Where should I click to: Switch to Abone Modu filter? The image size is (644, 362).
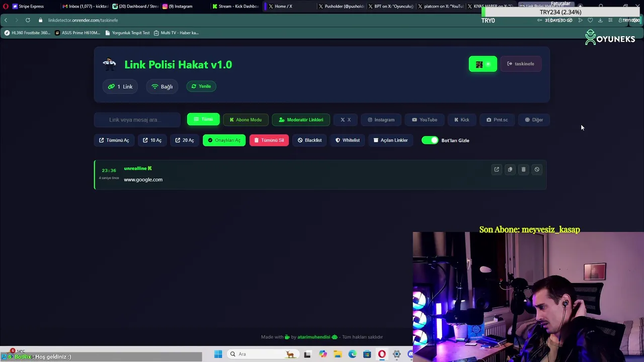246,120
